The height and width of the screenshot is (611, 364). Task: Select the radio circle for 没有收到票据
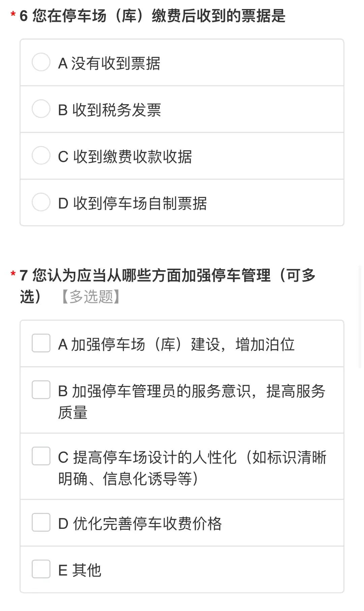(41, 62)
